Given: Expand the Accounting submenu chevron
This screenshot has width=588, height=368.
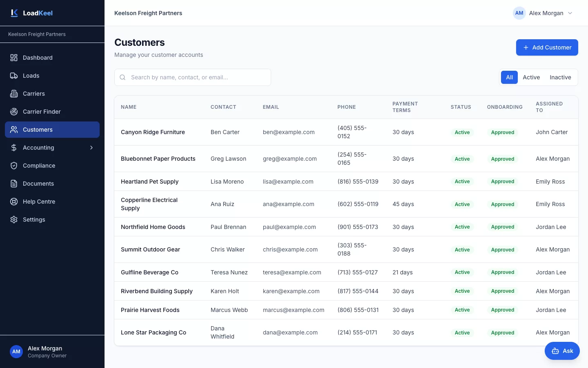Looking at the screenshot, I should coord(91,148).
